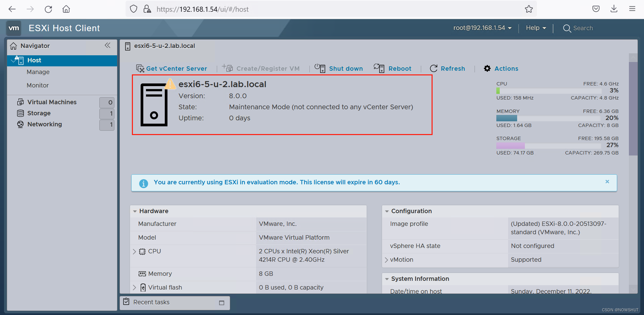Click the VMware vm logo
Viewport: 644px width, 315px height.
(14, 28)
